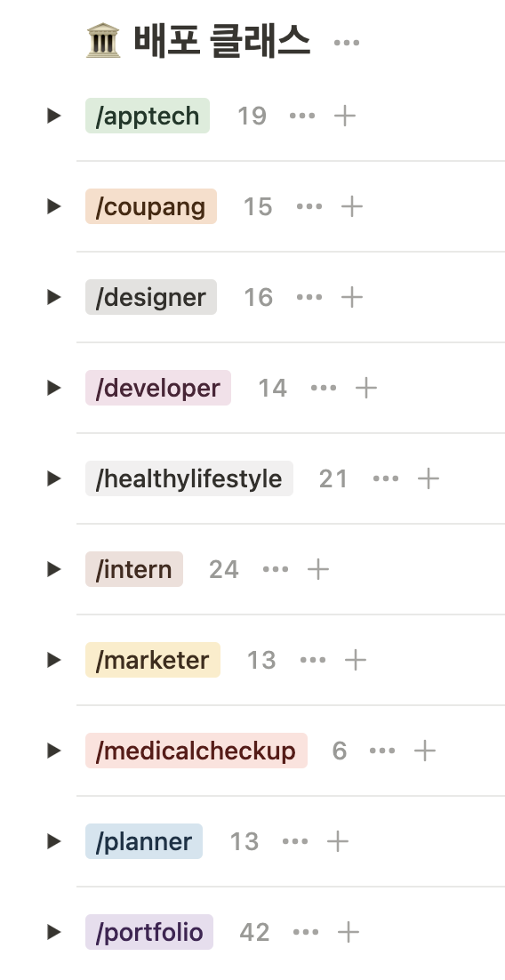This screenshot has width=505, height=980.
Task: Open more options for /coupang group
Action: tap(309, 206)
